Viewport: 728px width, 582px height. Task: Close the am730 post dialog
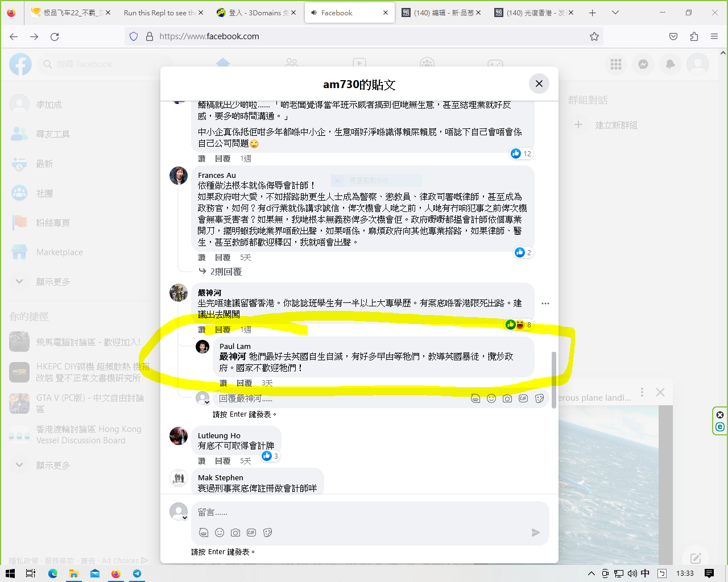coord(539,84)
